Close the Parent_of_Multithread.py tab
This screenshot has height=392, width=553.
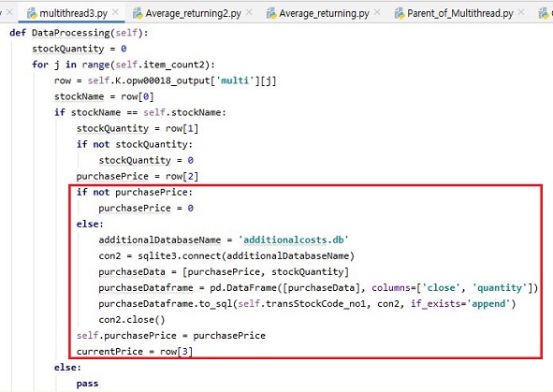click(x=521, y=13)
